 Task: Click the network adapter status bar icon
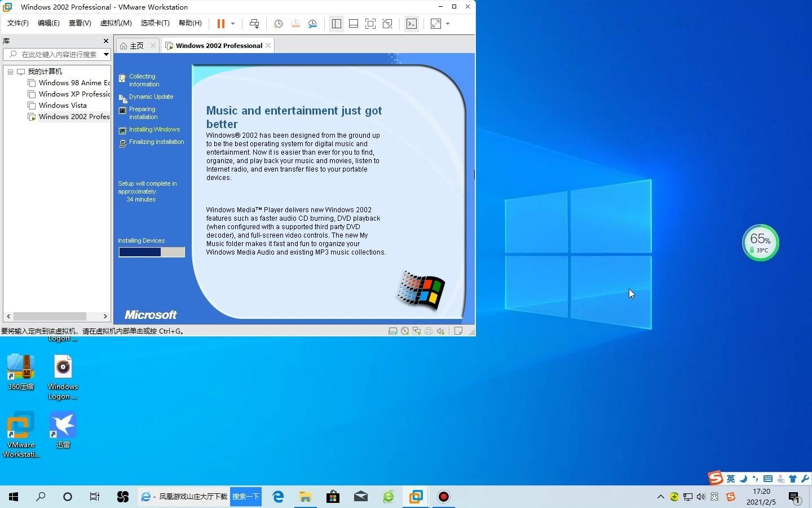point(417,331)
